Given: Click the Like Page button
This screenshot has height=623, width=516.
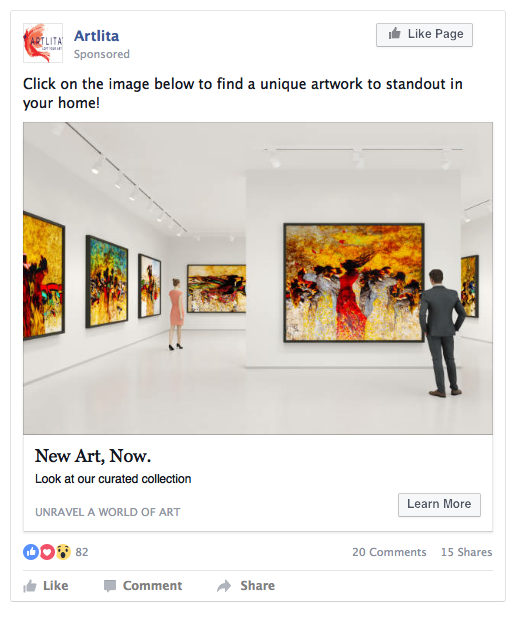Looking at the screenshot, I should click(424, 35).
